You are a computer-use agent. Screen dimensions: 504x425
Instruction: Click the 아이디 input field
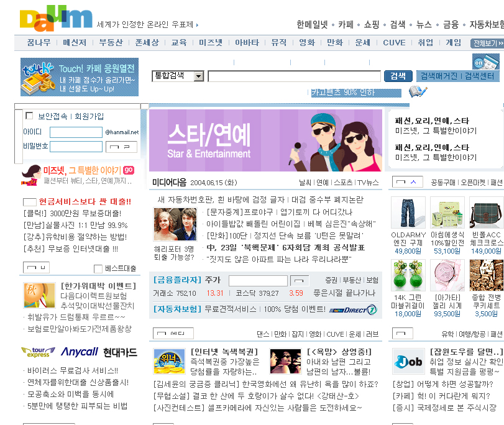tap(76, 132)
